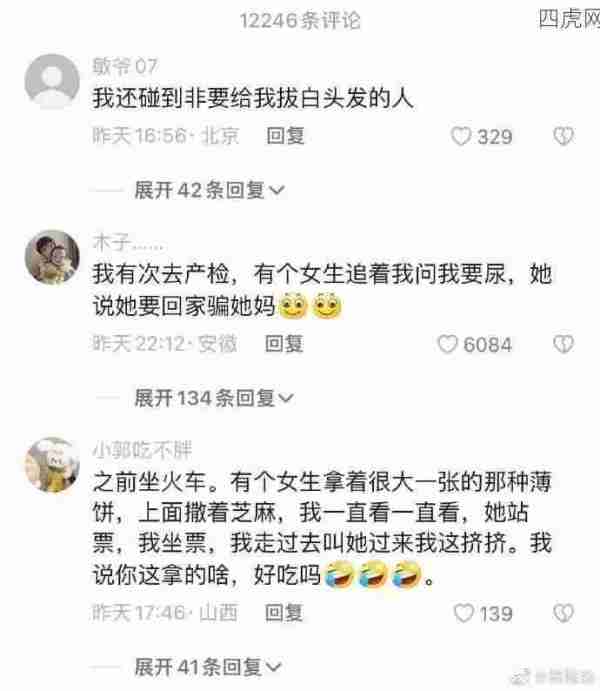Reply to the 安徽 comment via 回复
The image size is (600, 691).
pyautogui.click(x=284, y=344)
